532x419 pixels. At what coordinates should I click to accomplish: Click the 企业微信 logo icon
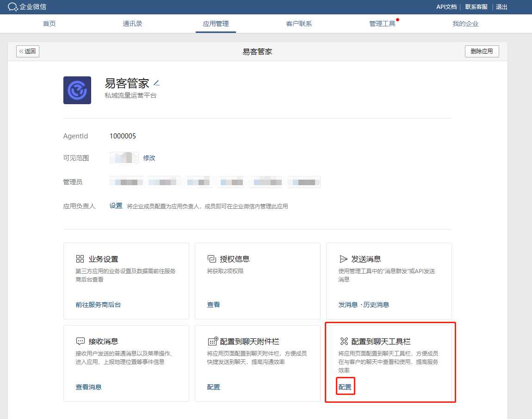[x=12, y=7]
